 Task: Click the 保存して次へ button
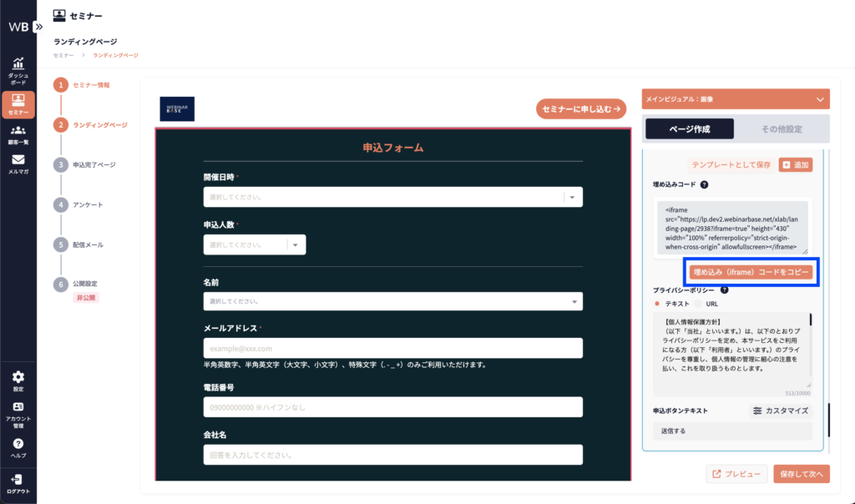[x=801, y=474]
